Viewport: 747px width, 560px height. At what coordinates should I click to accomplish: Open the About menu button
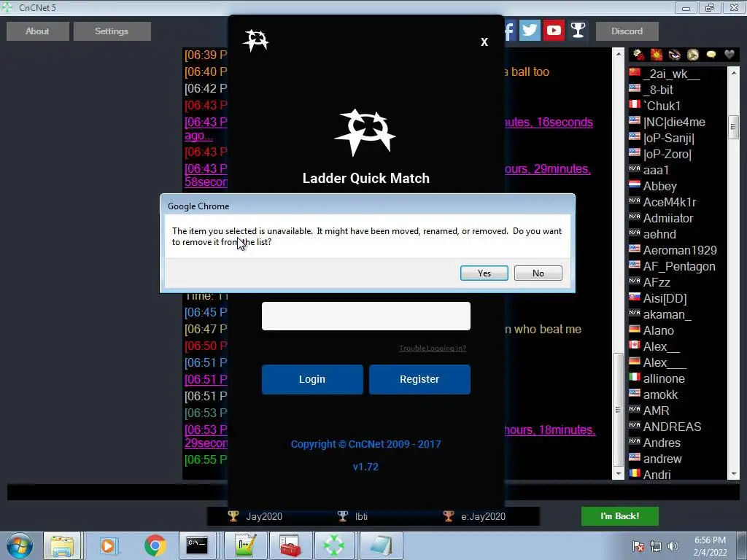(38, 31)
